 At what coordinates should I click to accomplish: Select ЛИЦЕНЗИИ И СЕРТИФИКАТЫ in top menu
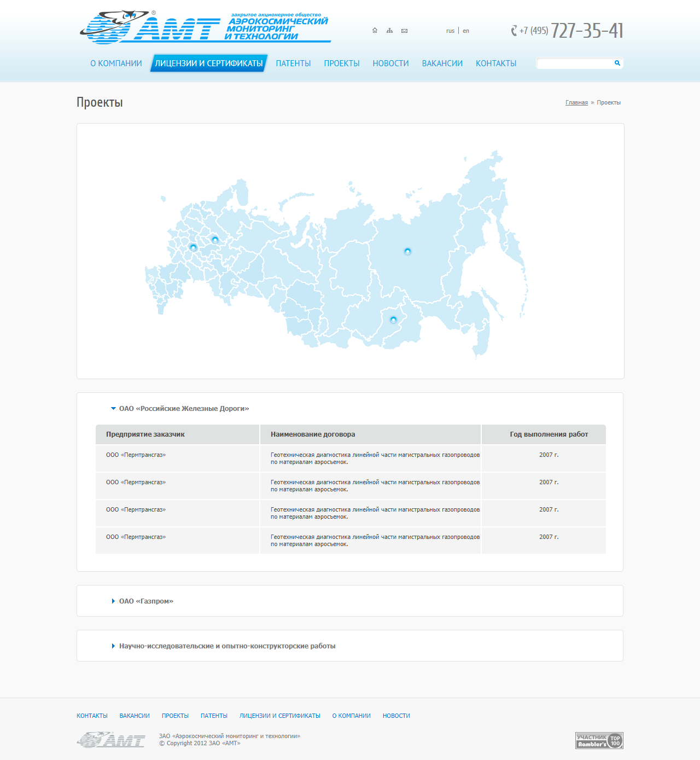(209, 63)
